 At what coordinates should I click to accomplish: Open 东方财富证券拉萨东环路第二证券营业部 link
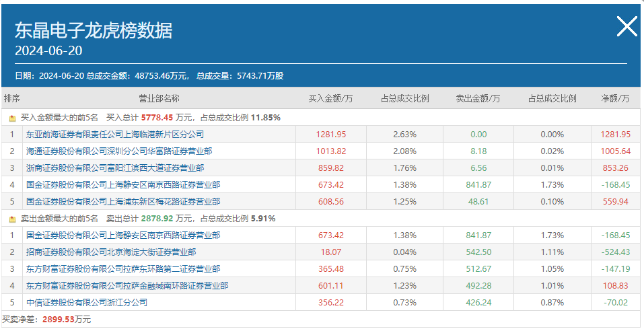point(123,269)
